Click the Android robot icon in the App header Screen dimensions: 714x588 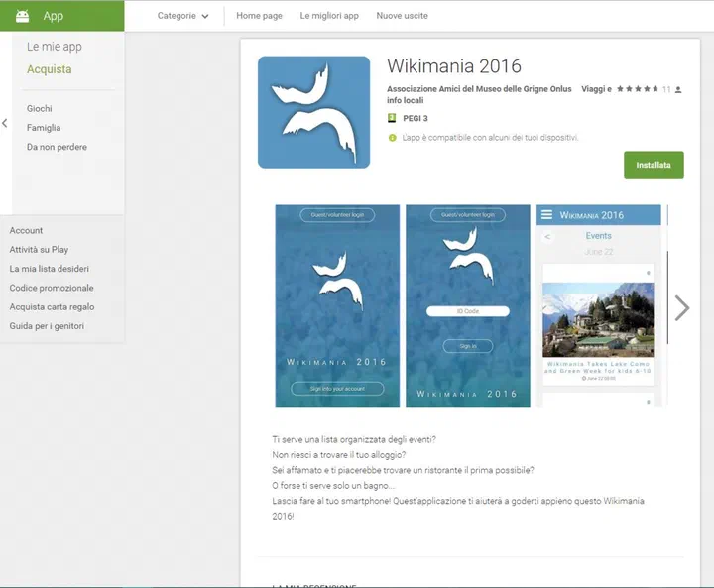[x=22, y=17]
